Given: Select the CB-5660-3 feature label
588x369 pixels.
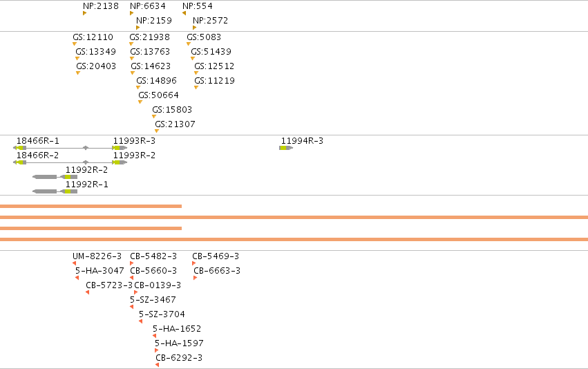Looking at the screenshot, I should [x=153, y=271].
